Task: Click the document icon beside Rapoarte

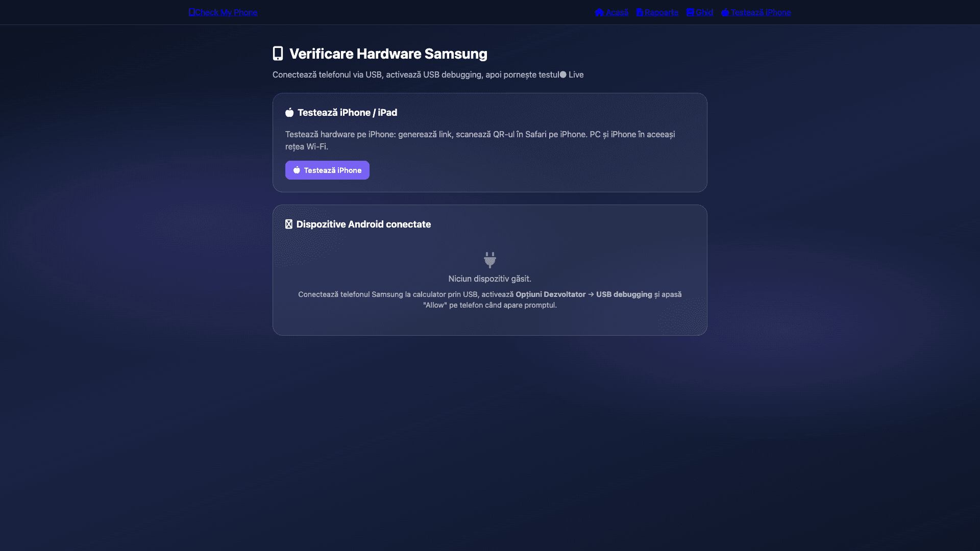Action: point(640,12)
